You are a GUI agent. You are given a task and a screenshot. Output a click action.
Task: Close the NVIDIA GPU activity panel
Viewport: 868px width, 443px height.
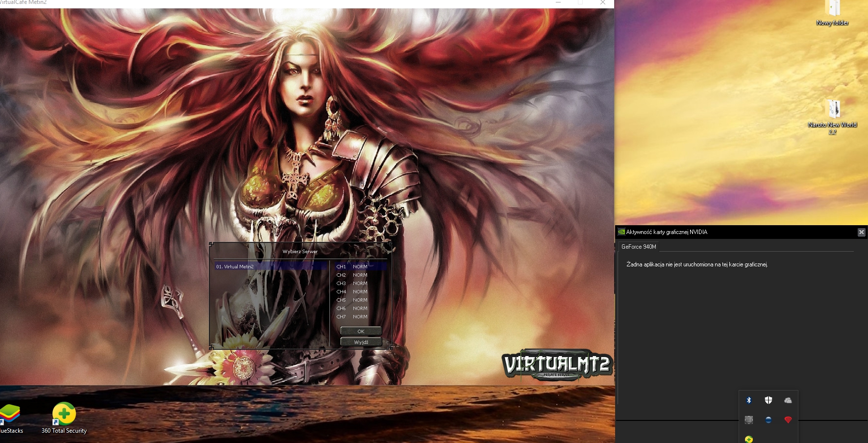tap(861, 232)
